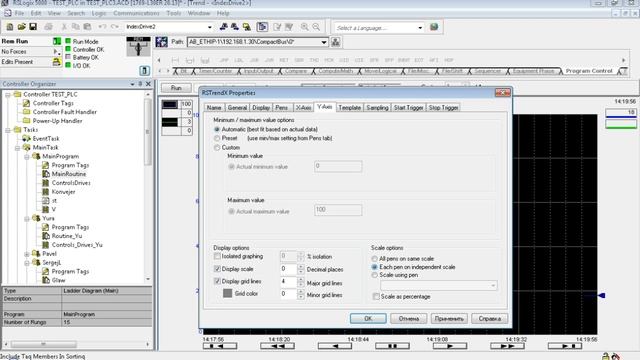Select the Scale using pen option
This screenshot has width=640, height=360.
coord(374,275)
